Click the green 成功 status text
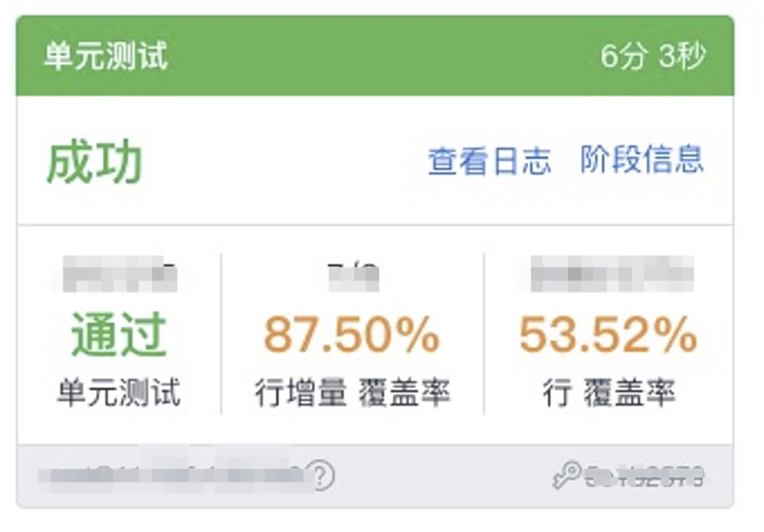The image size is (764, 532). [x=94, y=162]
